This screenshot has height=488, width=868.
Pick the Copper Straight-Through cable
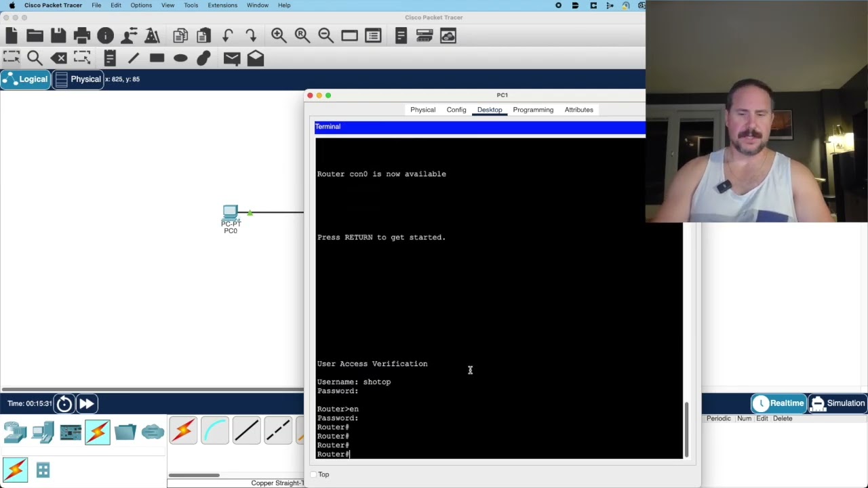point(246,431)
